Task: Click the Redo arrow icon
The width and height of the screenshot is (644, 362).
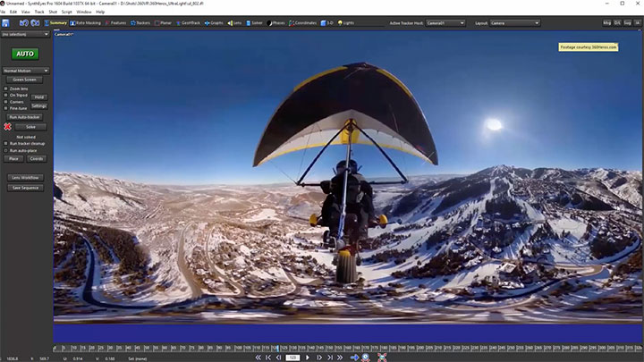Action: pyautogui.click(x=35, y=23)
